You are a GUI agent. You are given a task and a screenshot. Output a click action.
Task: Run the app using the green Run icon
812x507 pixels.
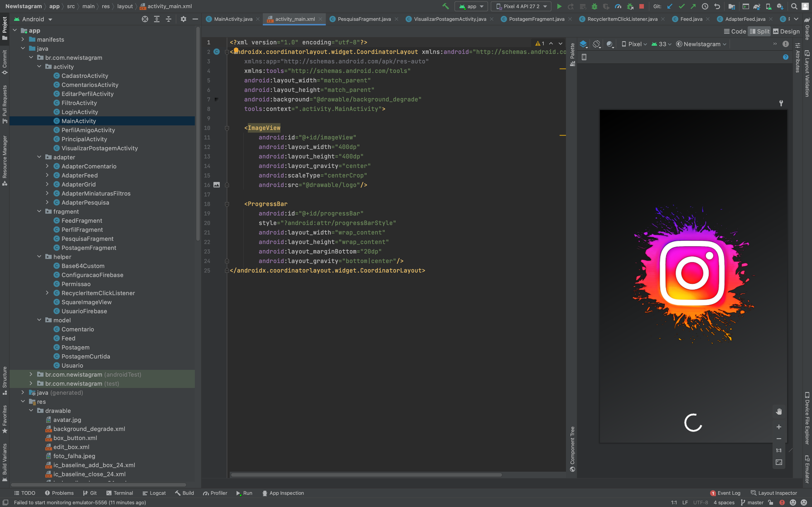560,6
